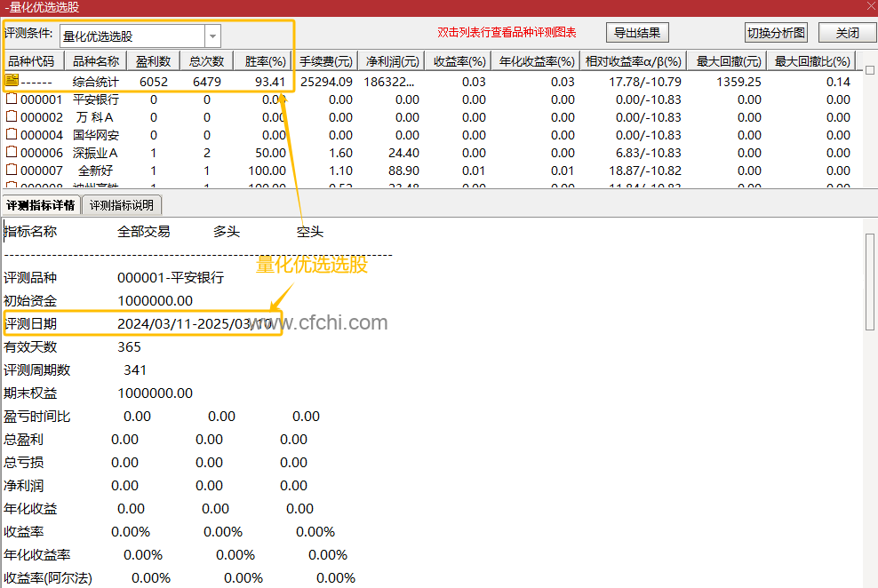Click the 000001-平安银行 评测品种 value
878x588 pixels.
click(171, 277)
